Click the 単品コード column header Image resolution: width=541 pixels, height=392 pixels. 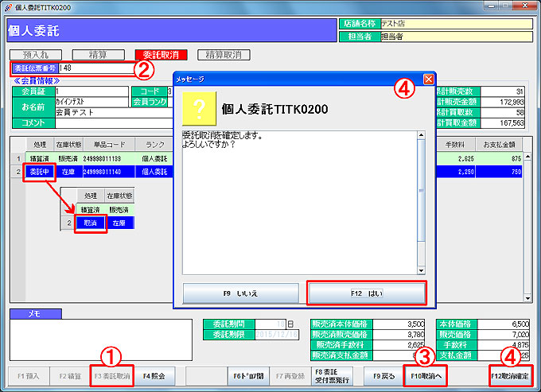point(109,145)
